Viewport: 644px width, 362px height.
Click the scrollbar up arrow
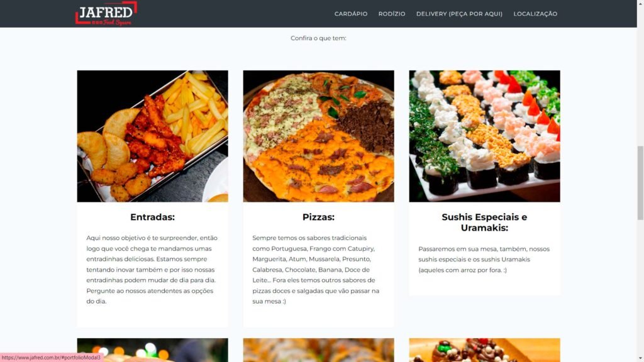coord(640,3)
